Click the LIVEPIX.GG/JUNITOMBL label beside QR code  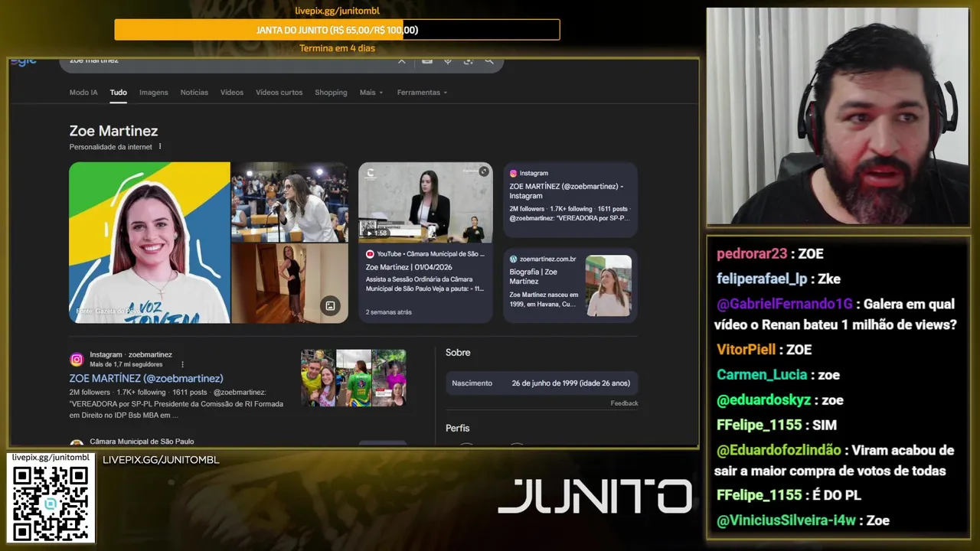(x=161, y=460)
